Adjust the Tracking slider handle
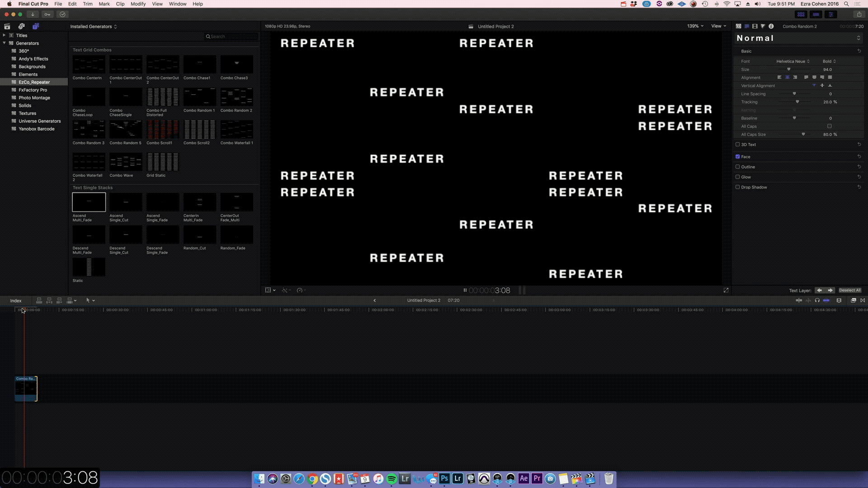This screenshot has width=868, height=488. pyautogui.click(x=797, y=102)
